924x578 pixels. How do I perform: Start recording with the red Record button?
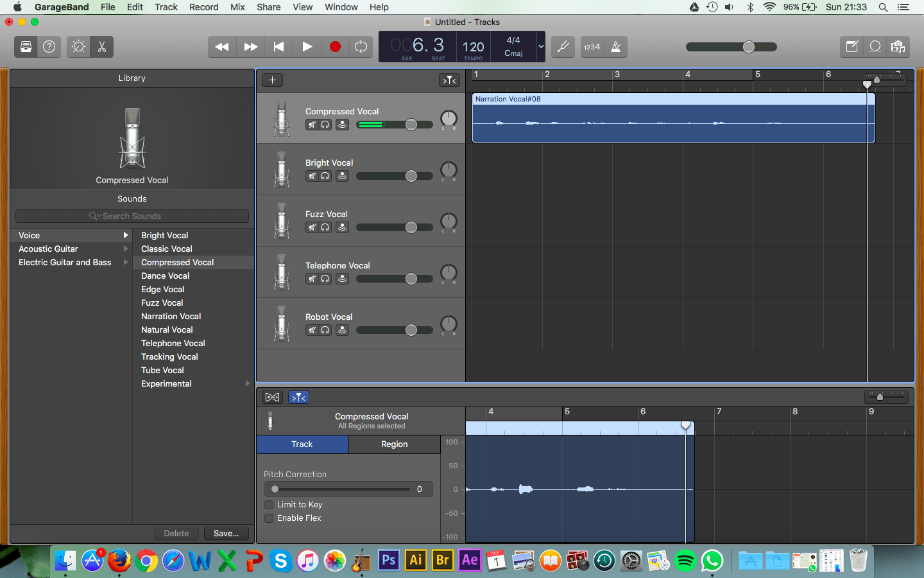(x=335, y=47)
